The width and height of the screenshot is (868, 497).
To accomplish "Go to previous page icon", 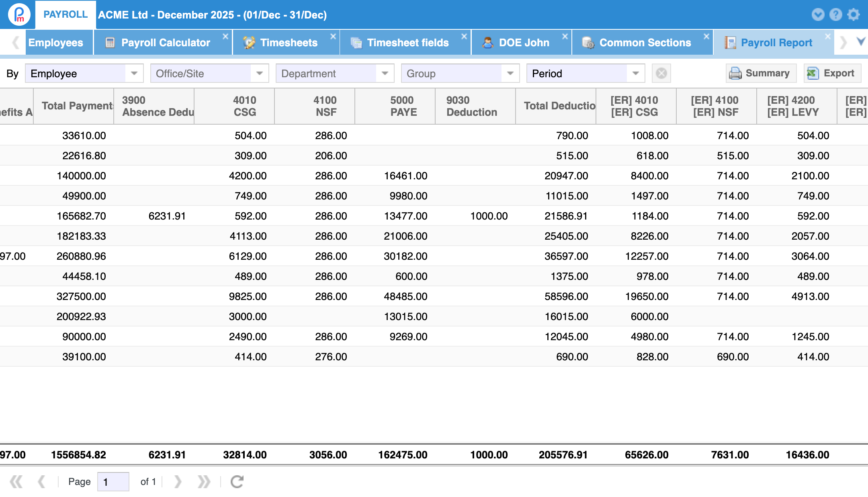I will pos(41,481).
